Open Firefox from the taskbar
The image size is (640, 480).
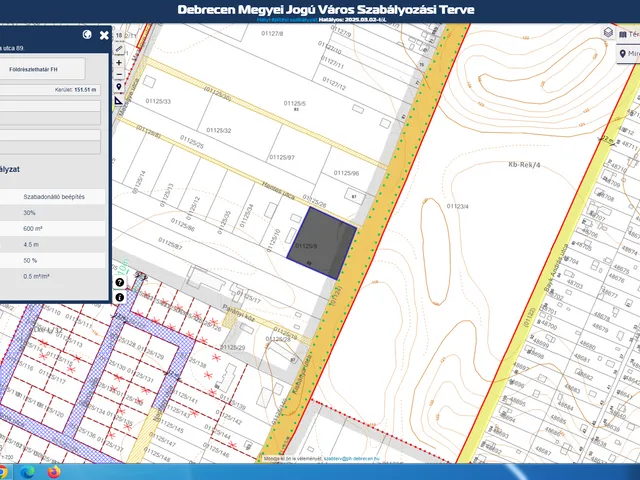tap(54, 472)
